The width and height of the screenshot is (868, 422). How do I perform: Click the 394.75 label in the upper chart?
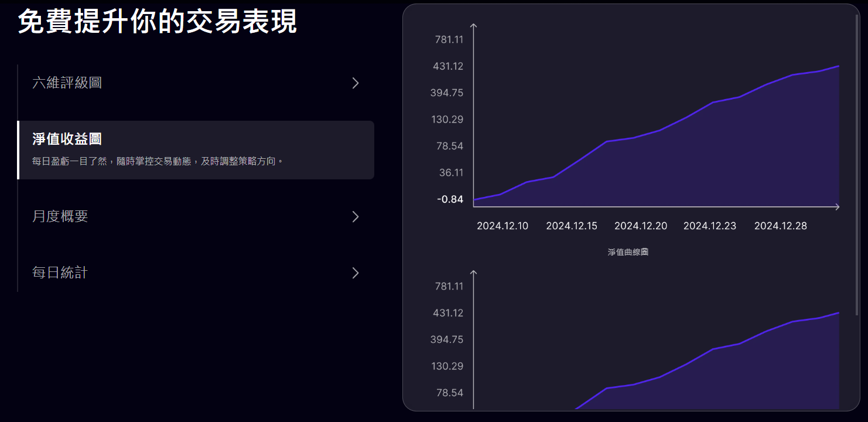[x=447, y=93]
